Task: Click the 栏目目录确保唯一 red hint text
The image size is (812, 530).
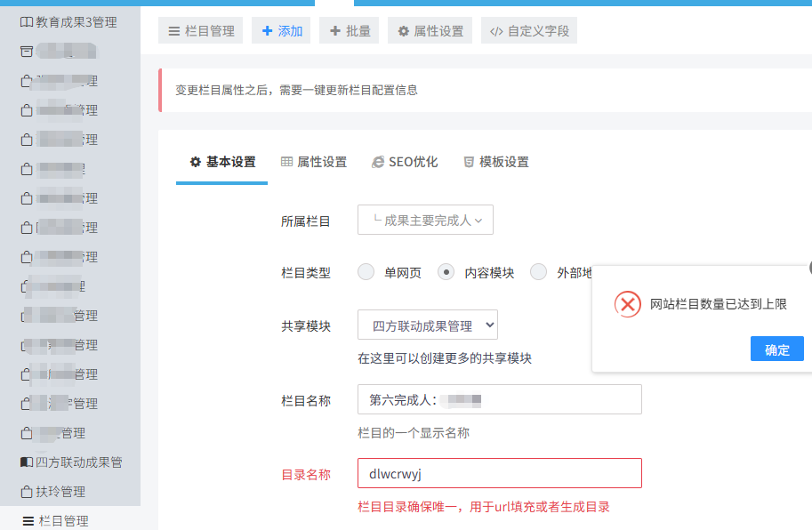Action: click(x=484, y=507)
